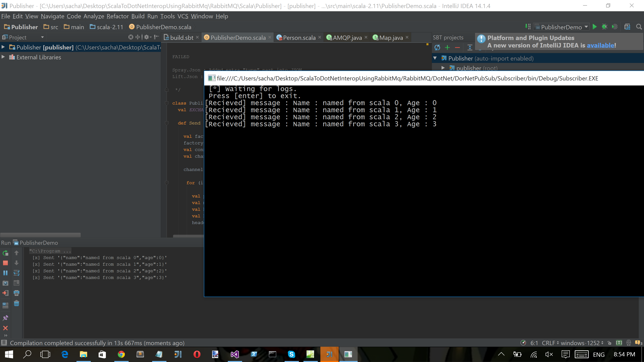Click the available update link

click(601, 45)
